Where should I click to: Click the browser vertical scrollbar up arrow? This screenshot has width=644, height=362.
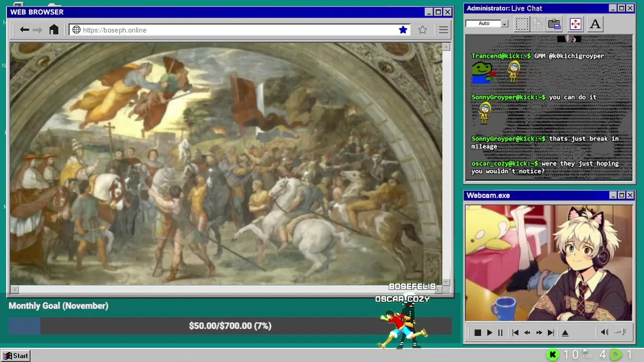tap(446, 47)
